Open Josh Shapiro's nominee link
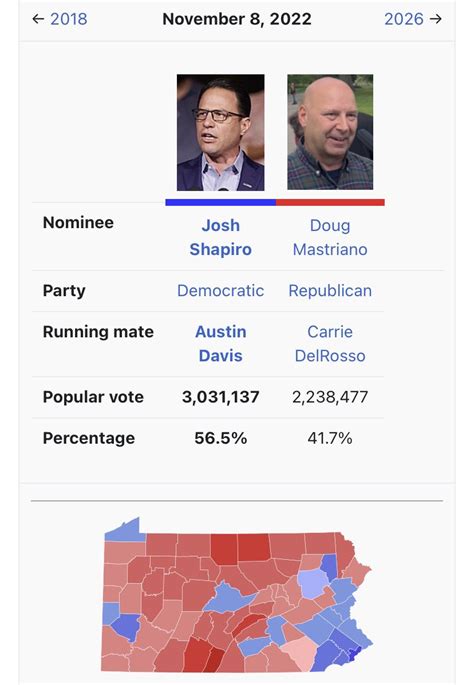474x685 pixels. (x=221, y=237)
